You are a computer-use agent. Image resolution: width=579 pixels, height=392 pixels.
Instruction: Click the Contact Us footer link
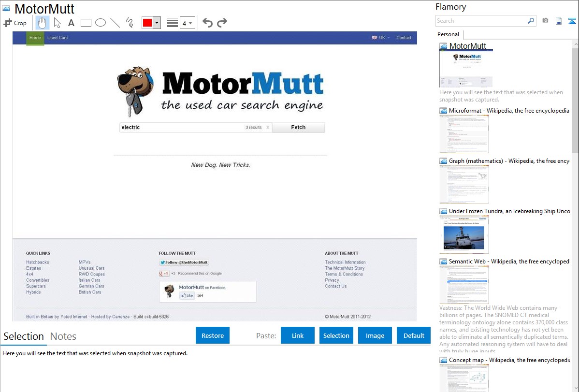tap(336, 286)
